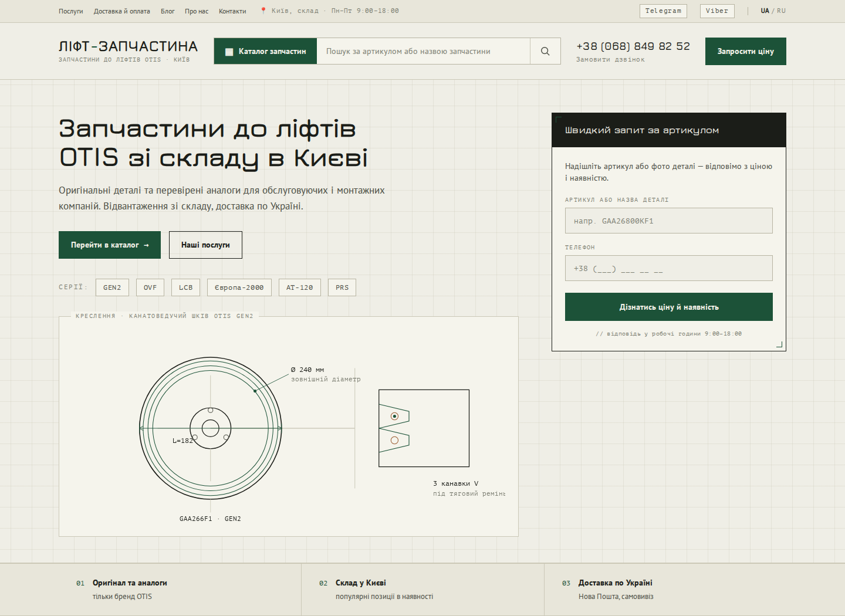Image resolution: width=845 pixels, height=616 pixels.
Task: Click the Telegram button
Action: (663, 11)
